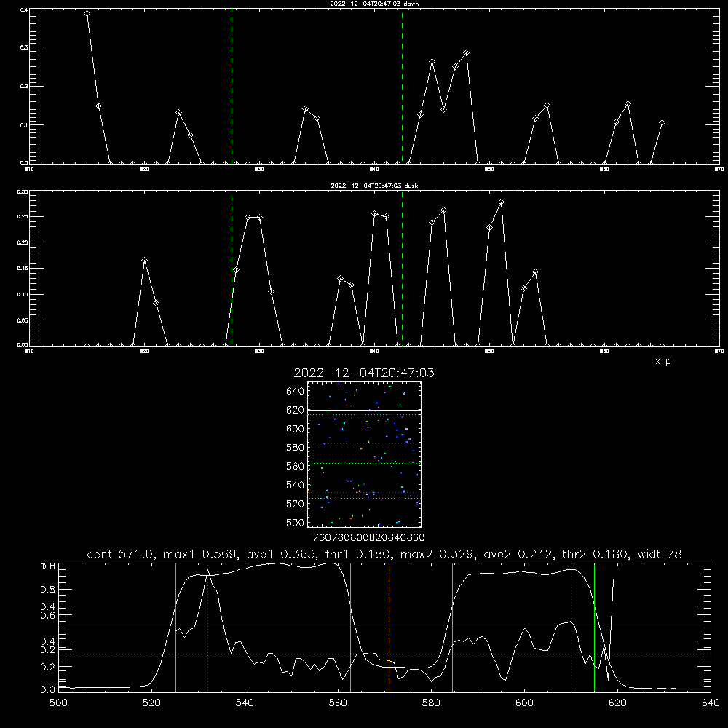Click the scatter image x-axis label string

368,537
